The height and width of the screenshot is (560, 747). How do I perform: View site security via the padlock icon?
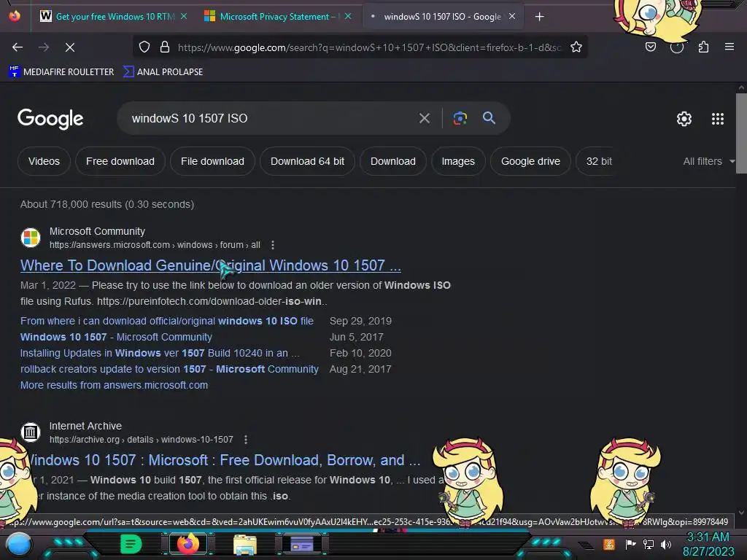coord(165,47)
